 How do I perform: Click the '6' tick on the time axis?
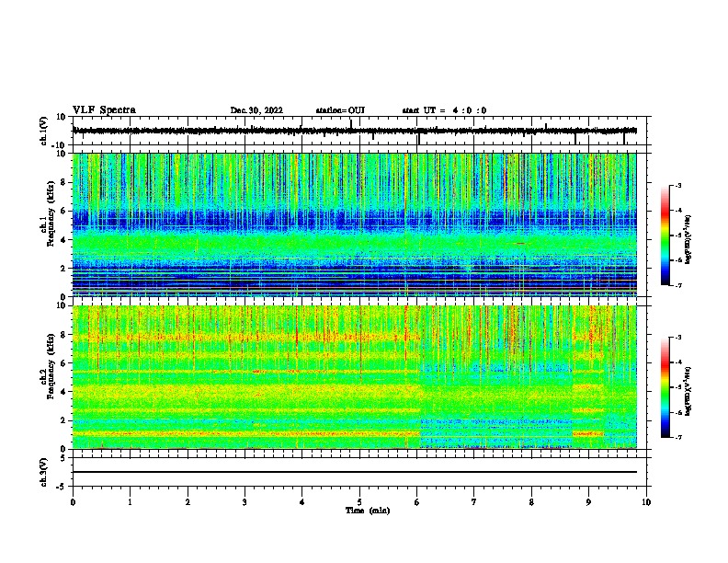pyautogui.click(x=417, y=502)
